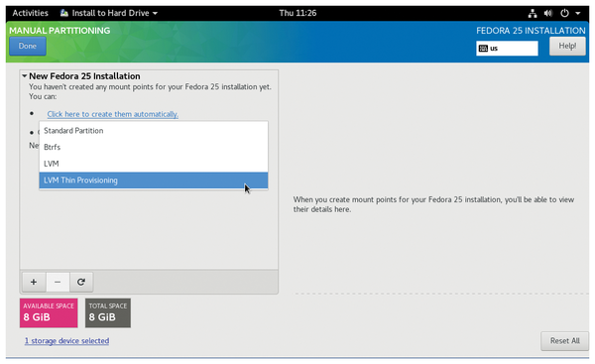Open the Install to Hard Drive app menu

tap(109, 13)
